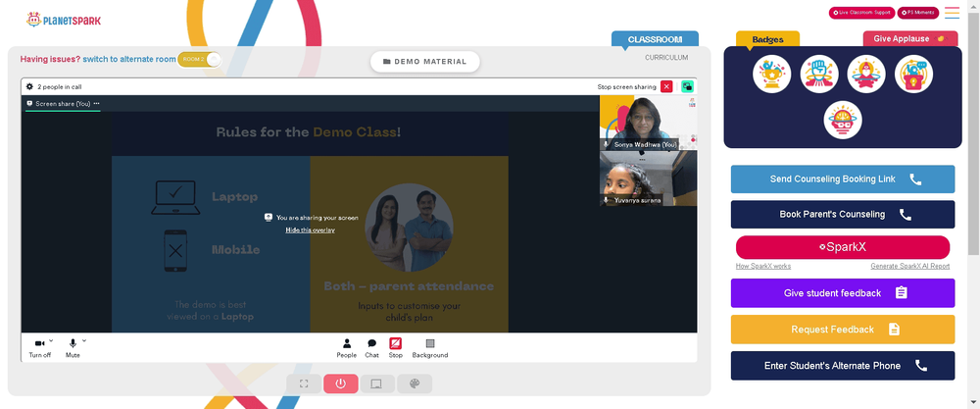Select the Screen share (You) tab
The image size is (980, 409).
point(63,104)
